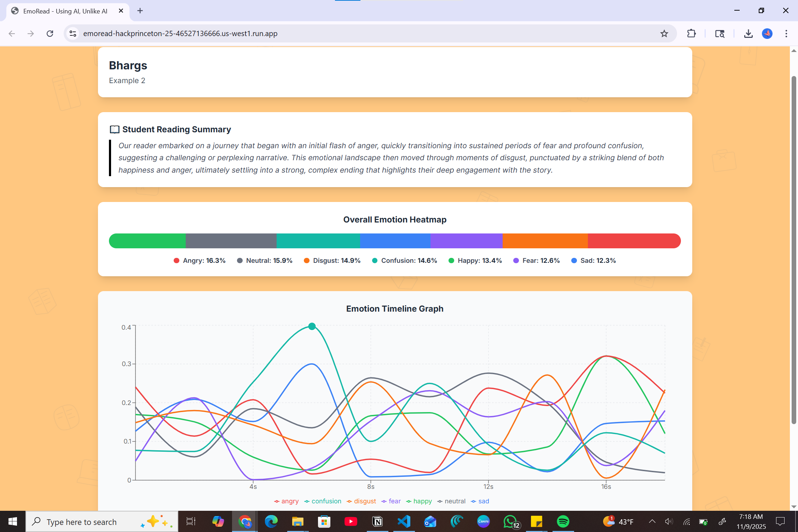Screen dimensions: 798x532
Task: Click the confusion peak point on graph
Action: pos(312,326)
